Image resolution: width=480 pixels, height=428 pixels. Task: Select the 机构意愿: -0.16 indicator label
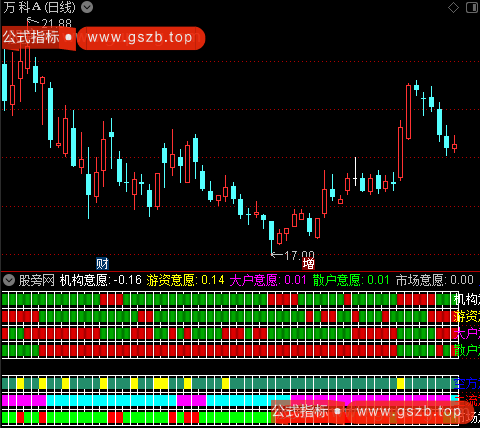pos(101,280)
